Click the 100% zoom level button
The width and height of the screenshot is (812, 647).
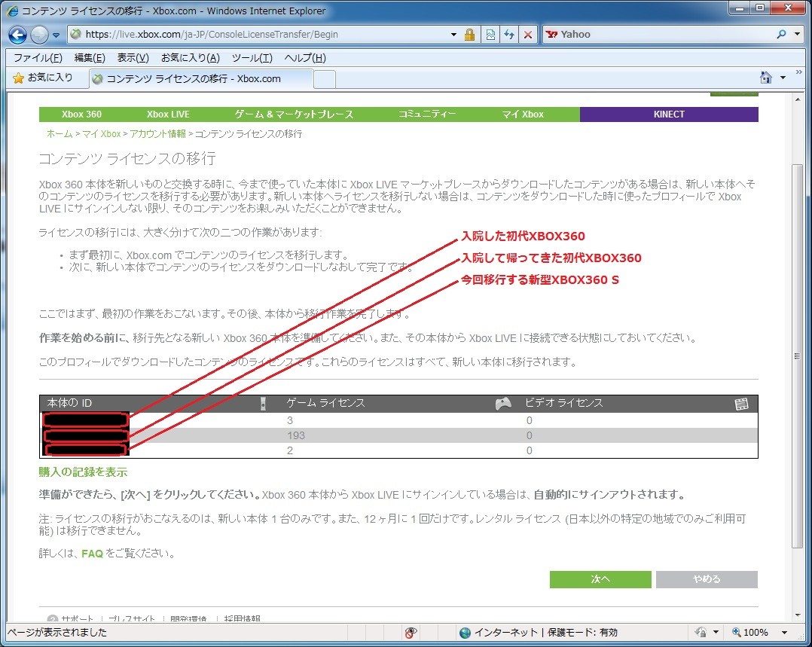750,633
